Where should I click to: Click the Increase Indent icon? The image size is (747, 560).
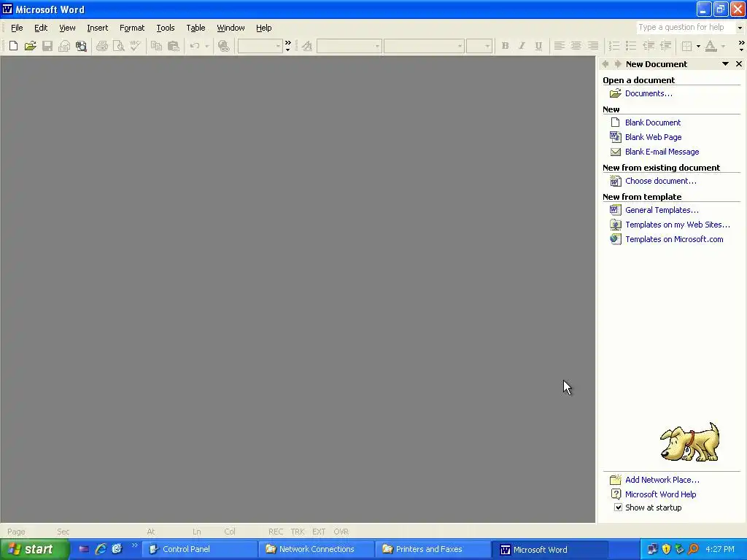(x=665, y=46)
